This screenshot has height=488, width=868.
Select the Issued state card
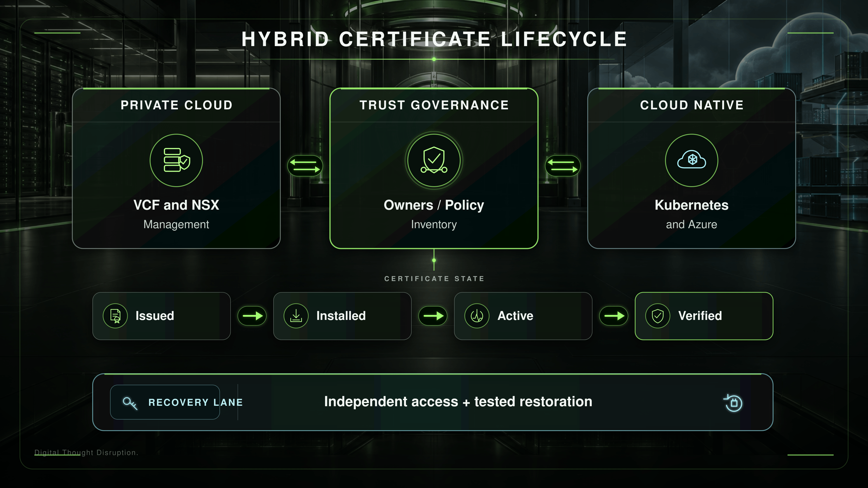tap(161, 316)
